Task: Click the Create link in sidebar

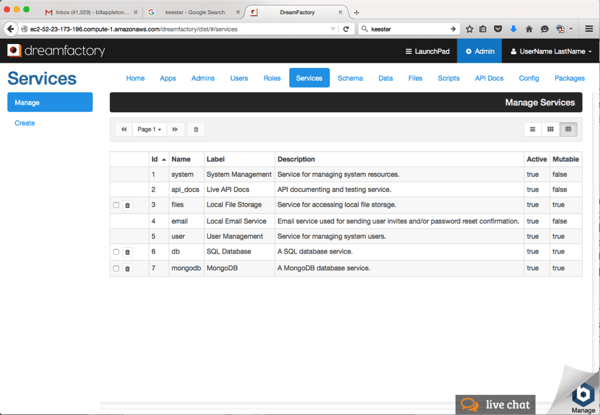Action: (x=25, y=123)
